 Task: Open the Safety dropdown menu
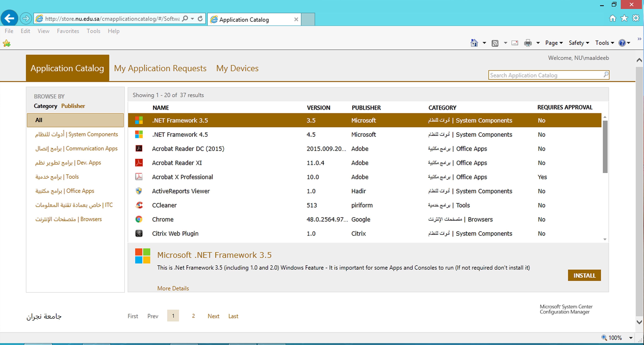[x=579, y=43]
